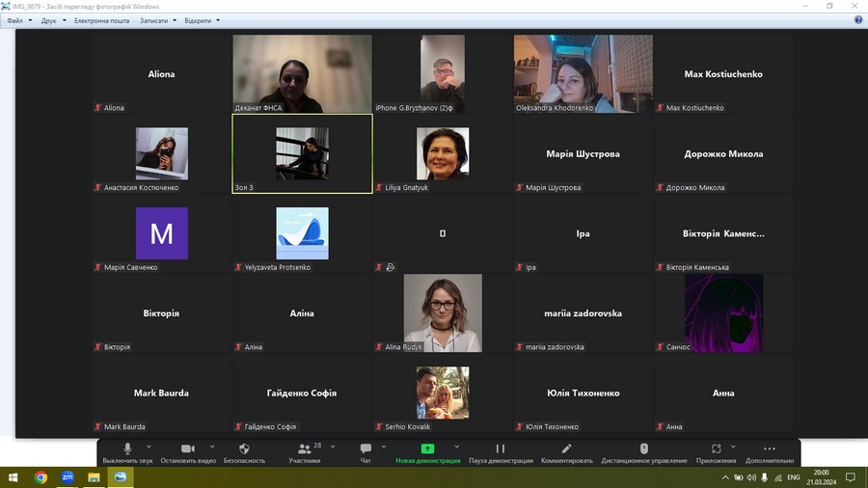The height and width of the screenshot is (488, 868).
Task: Click Комментировать pencil icon
Action: click(567, 449)
